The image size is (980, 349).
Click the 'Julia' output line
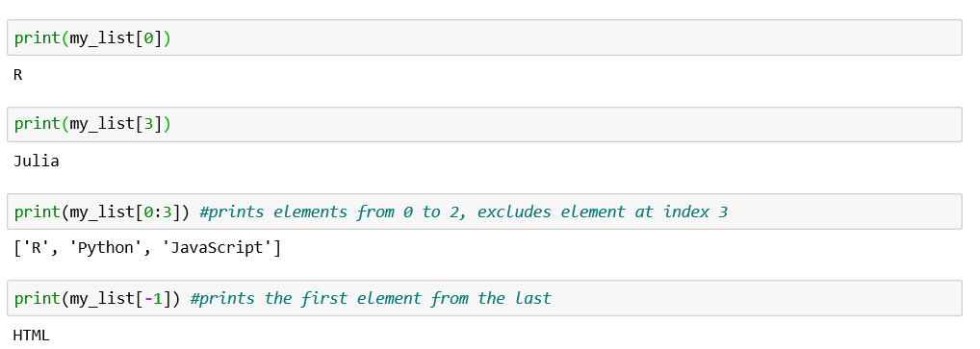point(37,162)
